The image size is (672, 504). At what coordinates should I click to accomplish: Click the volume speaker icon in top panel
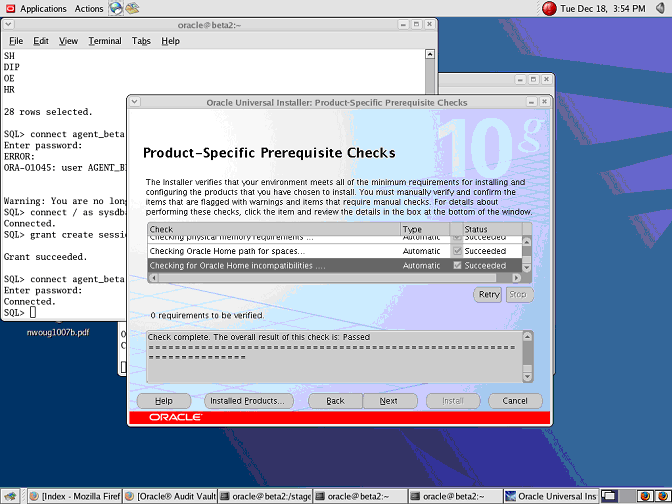click(660, 8)
